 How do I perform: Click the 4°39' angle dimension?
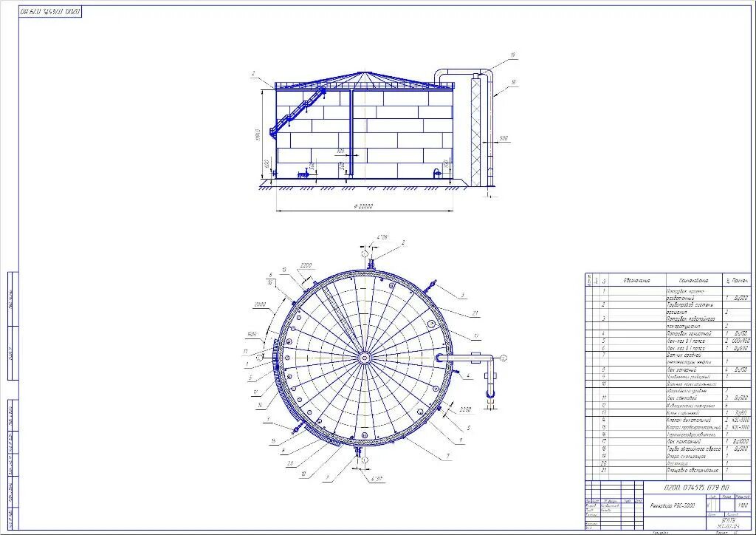pyautogui.click(x=377, y=479)
